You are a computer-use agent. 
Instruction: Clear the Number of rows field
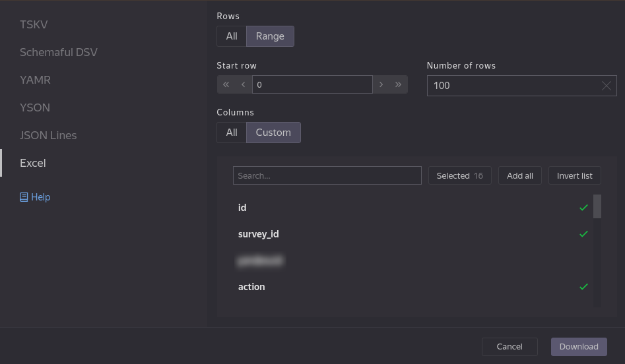[x=607, y=86]
